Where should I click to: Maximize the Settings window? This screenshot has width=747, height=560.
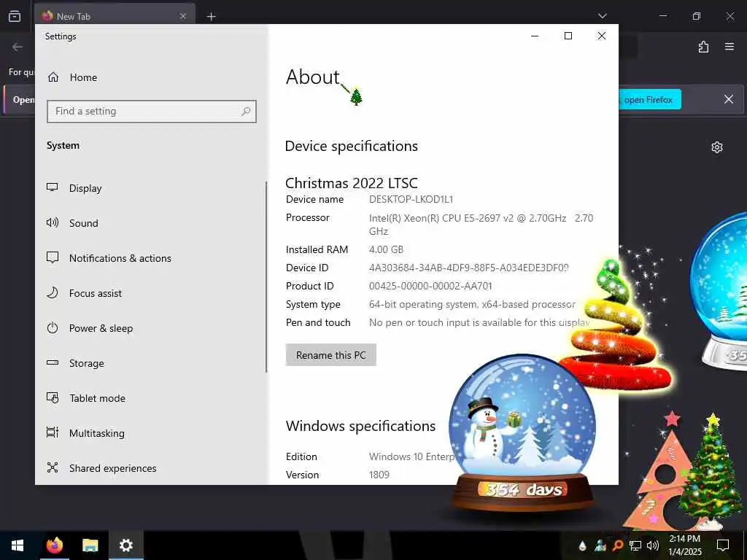point(568,36)
